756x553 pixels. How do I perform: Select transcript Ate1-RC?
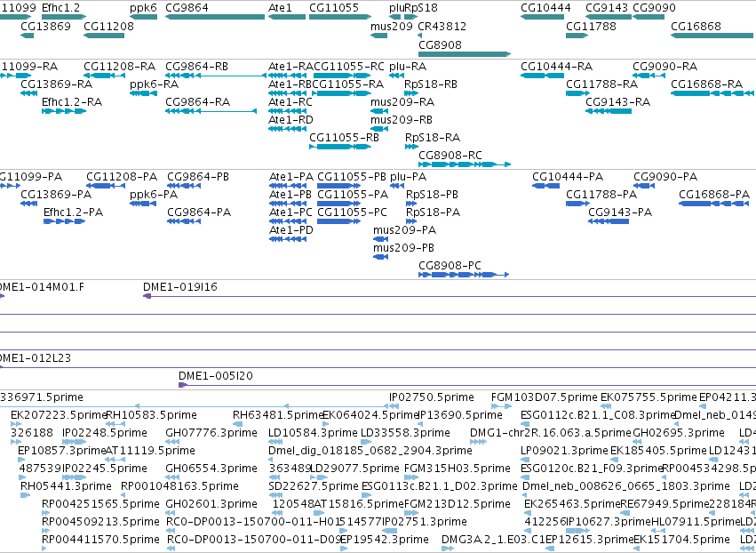click(x=287, y=111)
